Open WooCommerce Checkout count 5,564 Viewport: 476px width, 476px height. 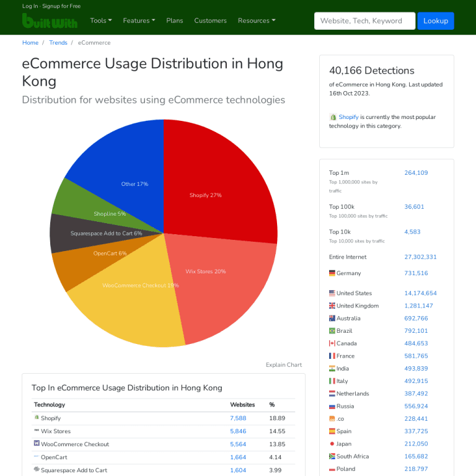tap(238, 444)
